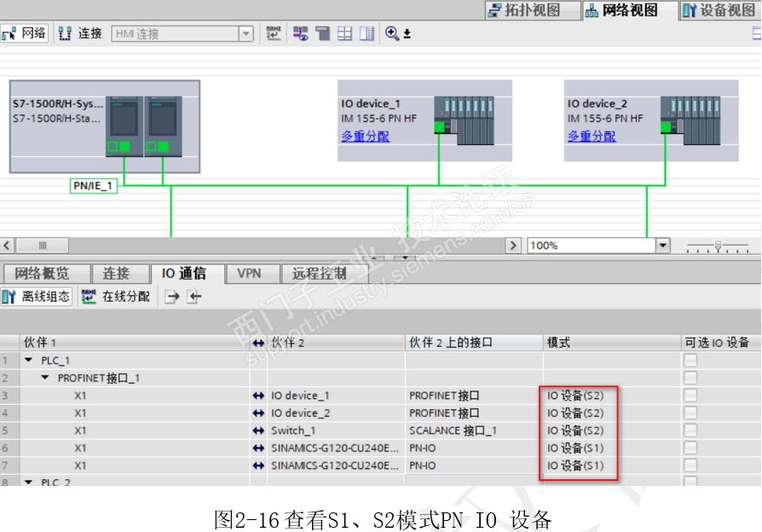Click the horizontal scrollbar thumb

tap(43, 245)
